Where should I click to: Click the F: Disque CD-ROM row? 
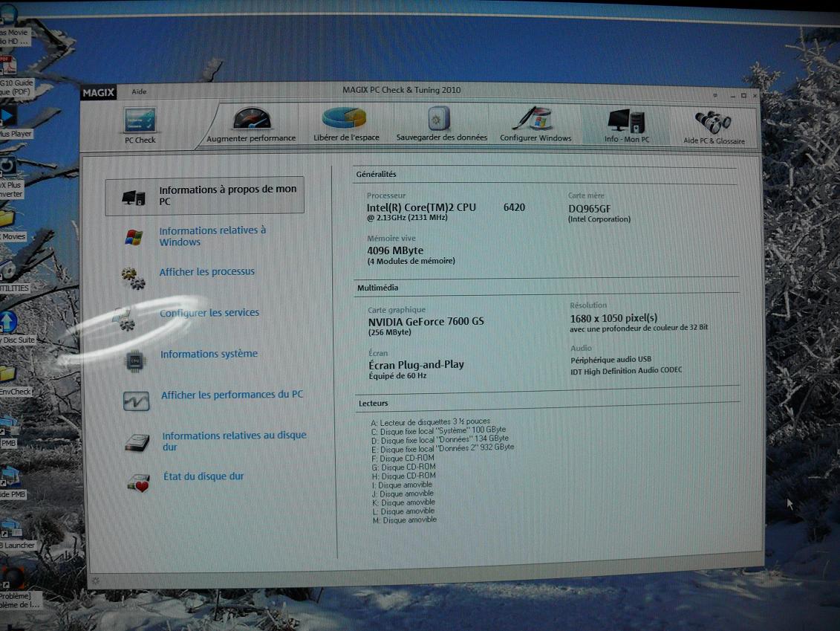403,459
